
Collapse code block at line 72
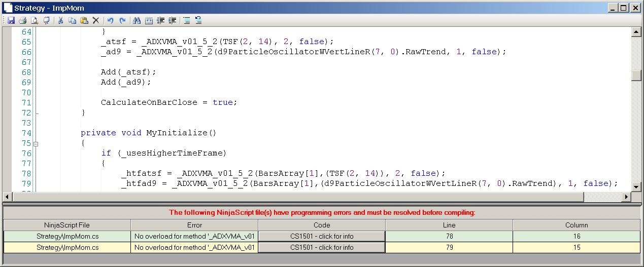(x=36, y=112)
